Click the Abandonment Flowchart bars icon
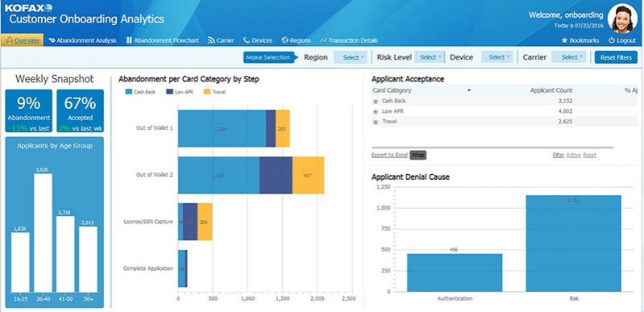This screenshot has width=644, height=312. [x=129, y=40]
